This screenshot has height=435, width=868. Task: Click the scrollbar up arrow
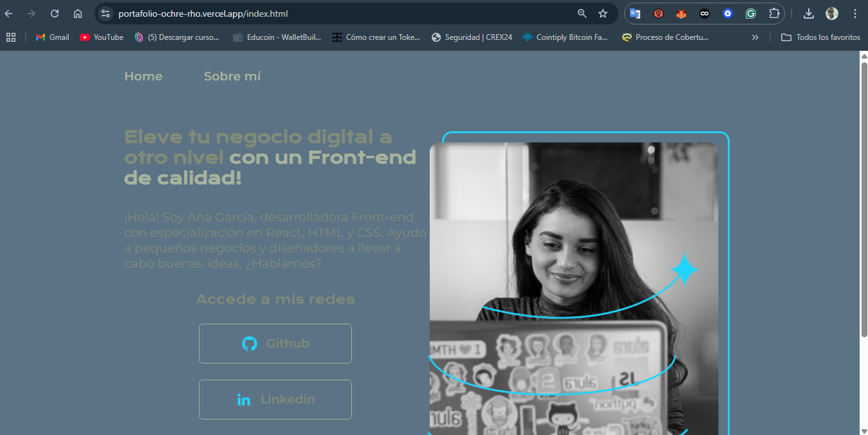point(863,56)
